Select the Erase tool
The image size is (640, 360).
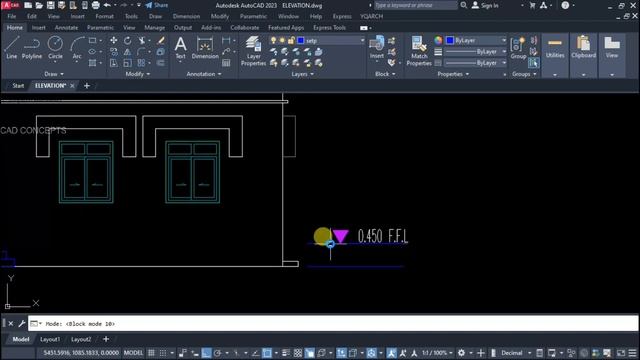coord(161,40)
